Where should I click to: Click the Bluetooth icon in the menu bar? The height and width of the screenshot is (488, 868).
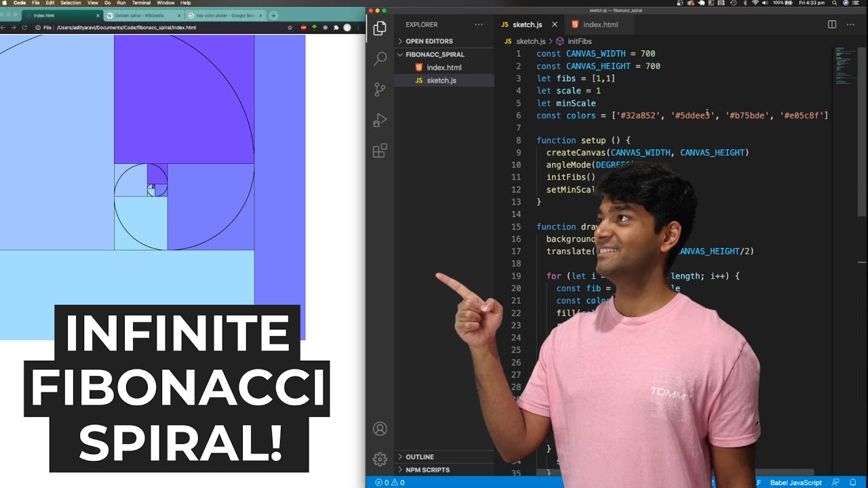744,3
